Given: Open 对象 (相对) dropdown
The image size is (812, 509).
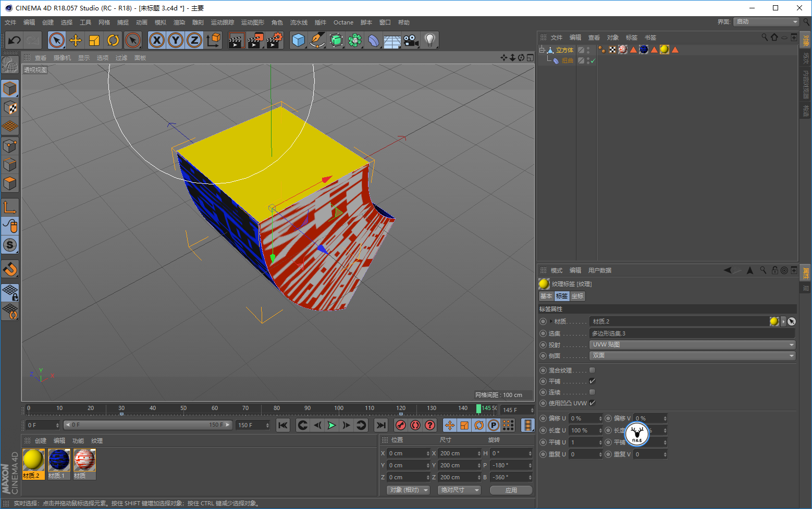Looking at the screenshot, I should tap(408, 490).
